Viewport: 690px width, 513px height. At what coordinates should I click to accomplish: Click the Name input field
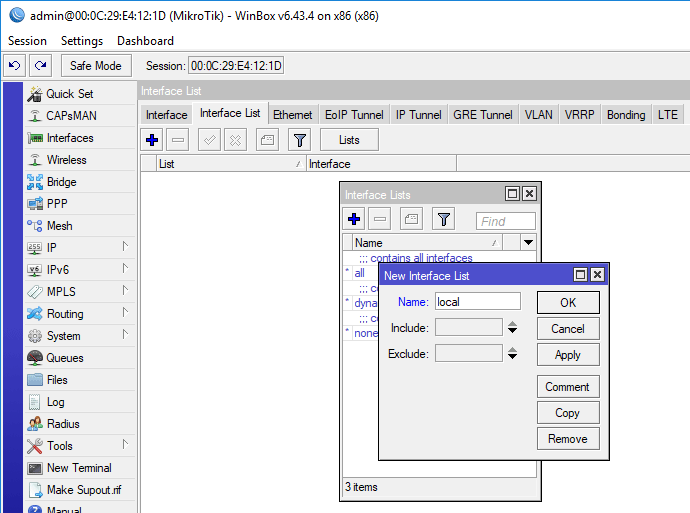[x=478, y=302]
